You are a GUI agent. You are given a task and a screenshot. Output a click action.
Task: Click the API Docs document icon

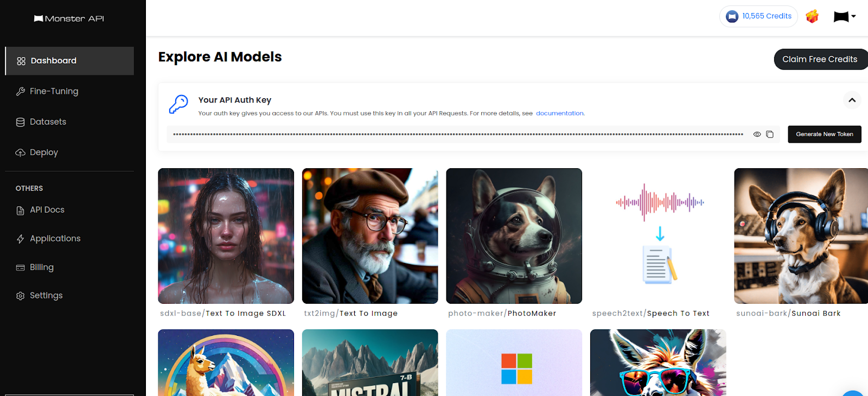pos(21,210)
